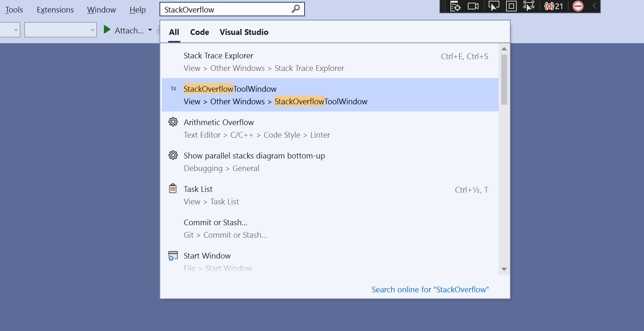Select the Task List result
Image resolution: width=644 pixels, height=331 pixels.
coord(330,195)
